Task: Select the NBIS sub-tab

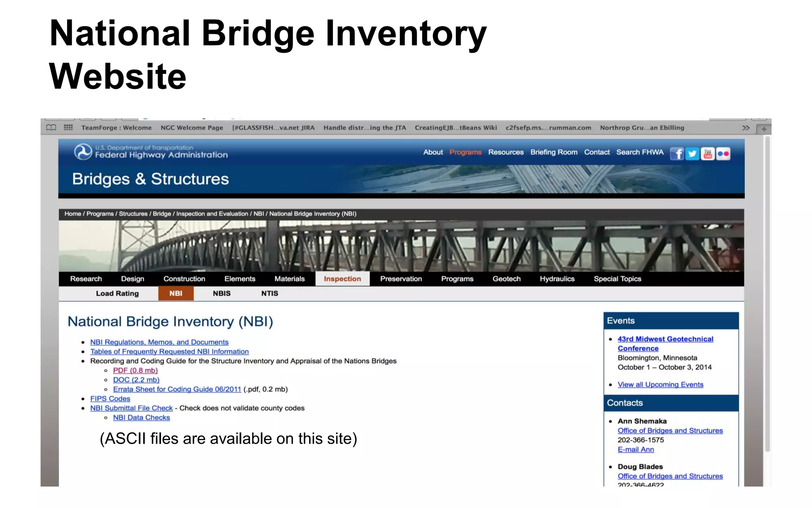Action: click(x=221, y=293)
